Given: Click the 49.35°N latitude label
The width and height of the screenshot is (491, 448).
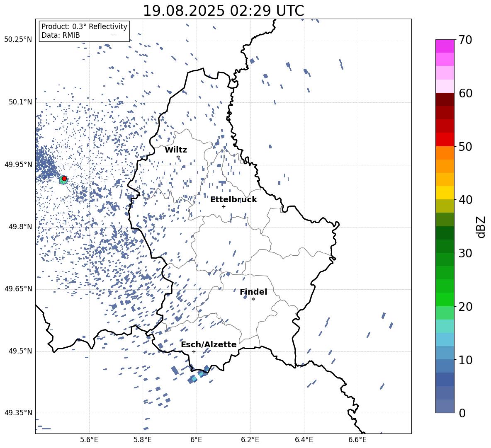Looking at the screenshot, I should (18, 413).
